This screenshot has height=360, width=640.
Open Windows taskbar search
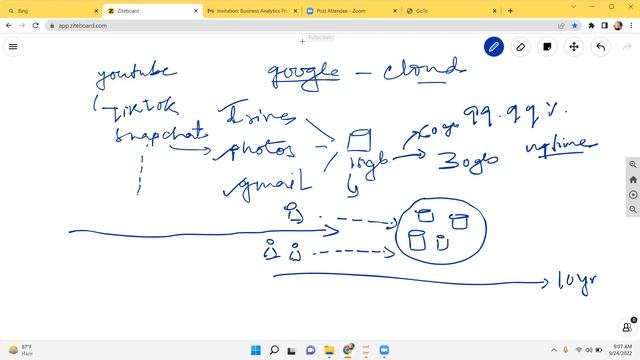[x=274, y=350]
